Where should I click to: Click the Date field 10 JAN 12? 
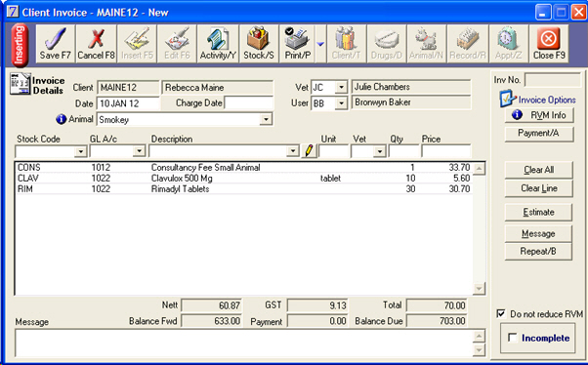point(128,103)
